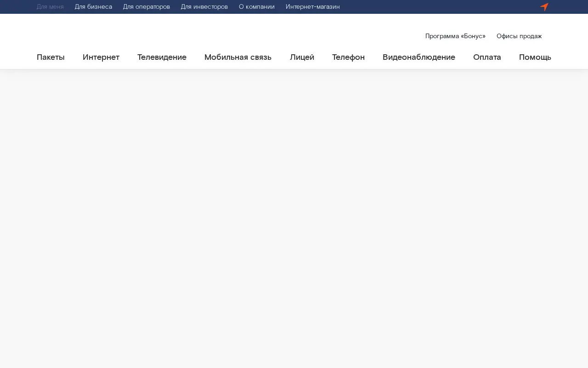This screenshot has height=368, width=588.
Task: Open 'Для инвесторов' section
Action: (204, 7)
